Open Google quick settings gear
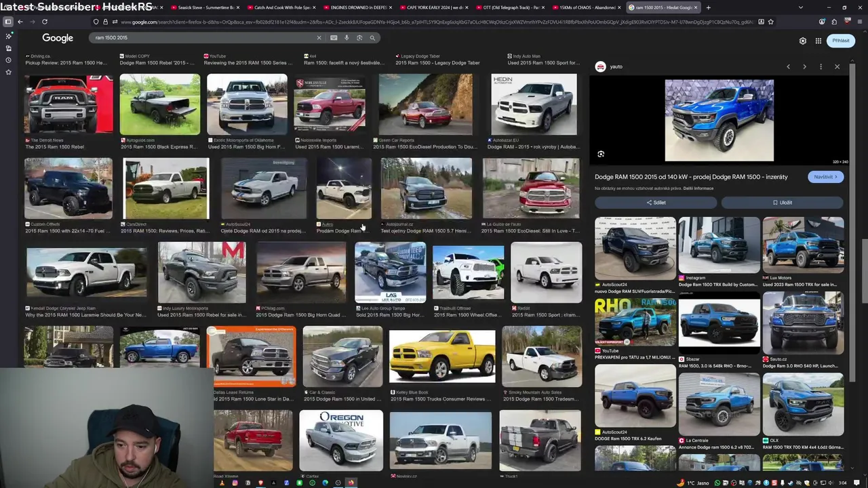The image size is (868, 488). coord(803,41)
